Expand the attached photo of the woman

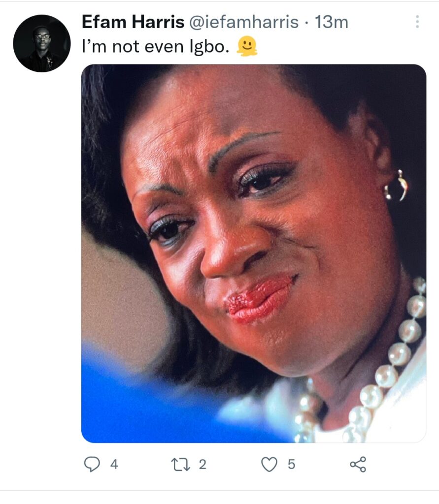tap(254, 253)
